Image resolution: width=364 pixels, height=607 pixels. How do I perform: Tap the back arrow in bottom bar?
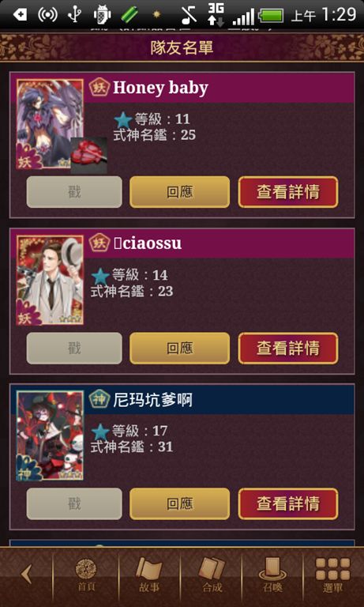pyautogui.click(x=26, y=574)
